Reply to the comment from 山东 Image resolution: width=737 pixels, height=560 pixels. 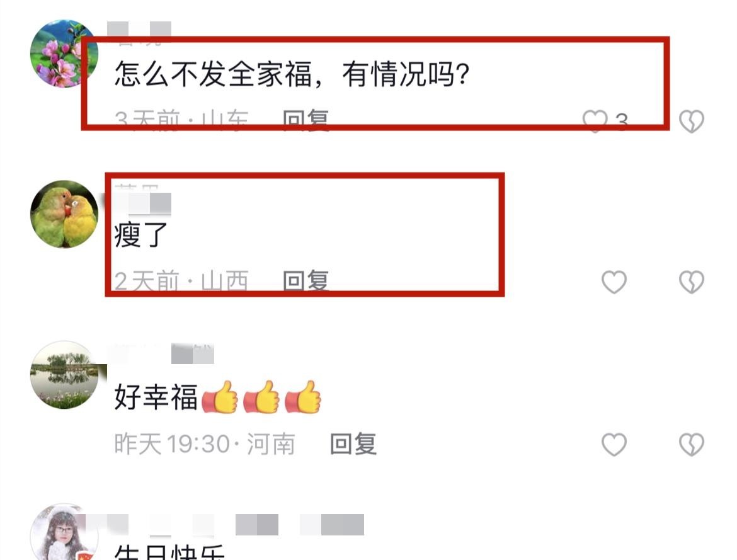[306, 120]
